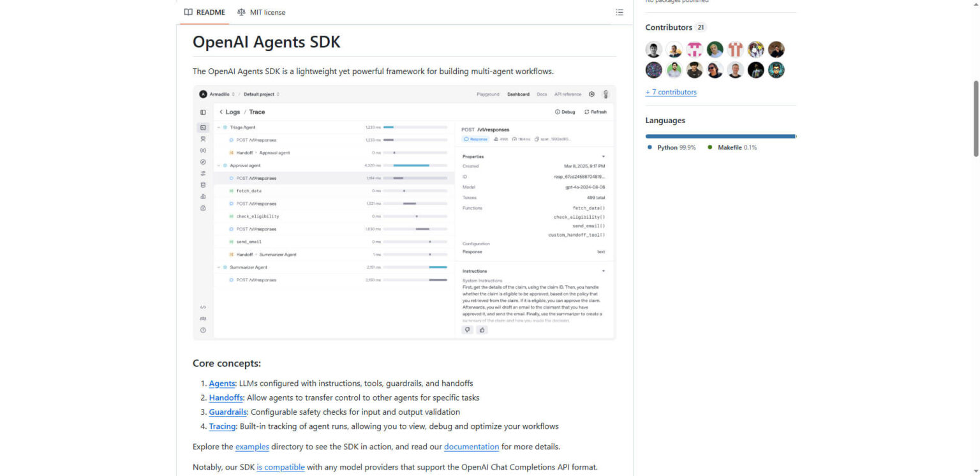Click the Refresh icon in the trace header
This screenshot has width=980, height=476.
tap(586, 112)
